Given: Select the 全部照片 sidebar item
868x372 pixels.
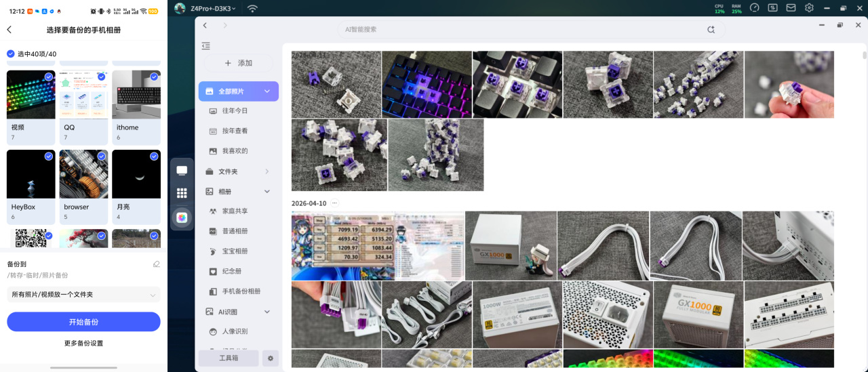Looking at the screenshot, I should 238,91.
